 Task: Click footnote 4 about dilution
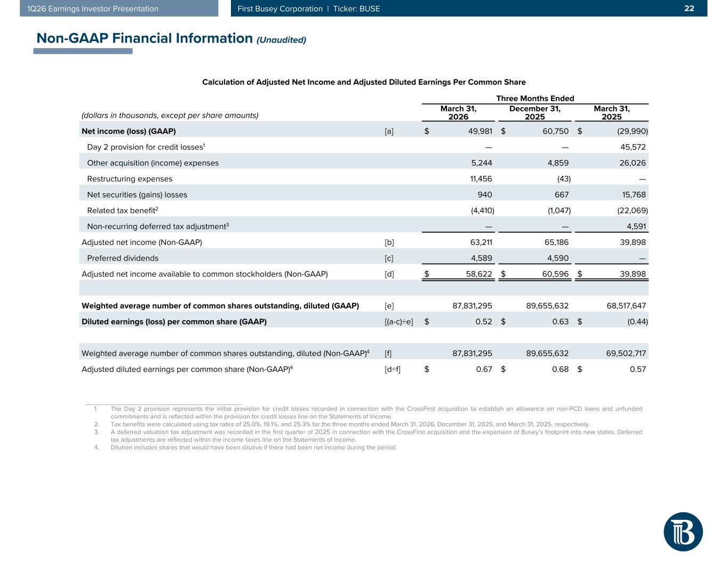(253, 448)
